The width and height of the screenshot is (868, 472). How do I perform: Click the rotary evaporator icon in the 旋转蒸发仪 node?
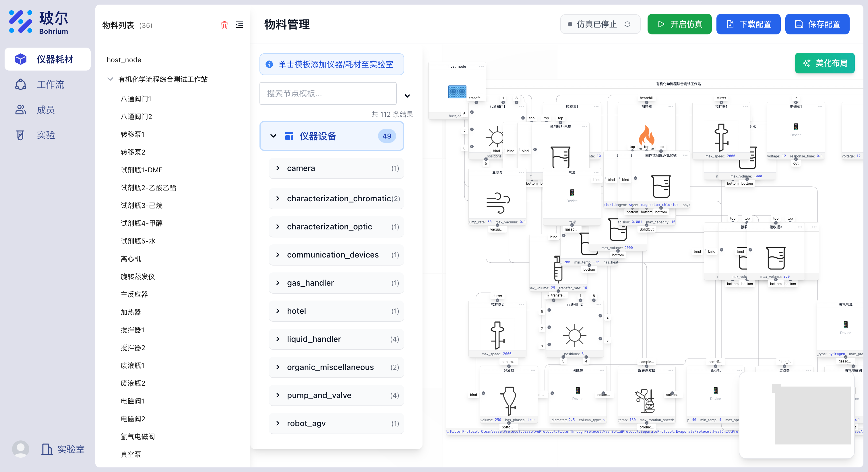point(645,400)
